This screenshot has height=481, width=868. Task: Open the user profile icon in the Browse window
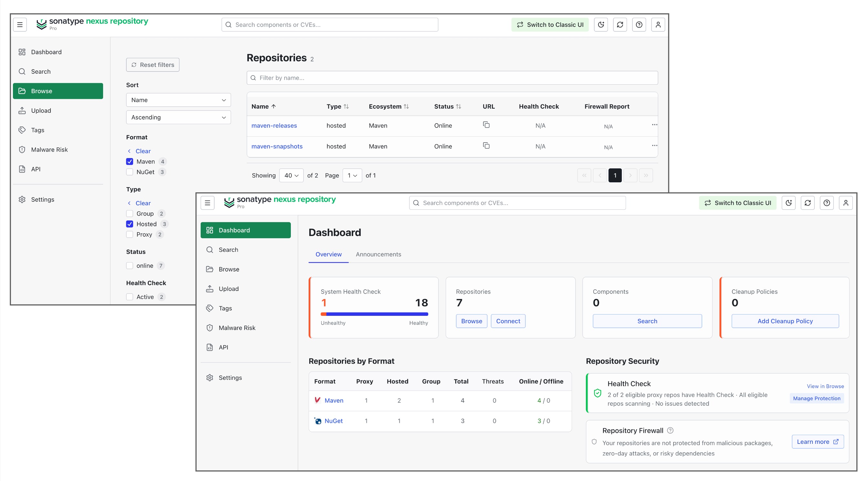pyautogui.click(x=658, y=25)
